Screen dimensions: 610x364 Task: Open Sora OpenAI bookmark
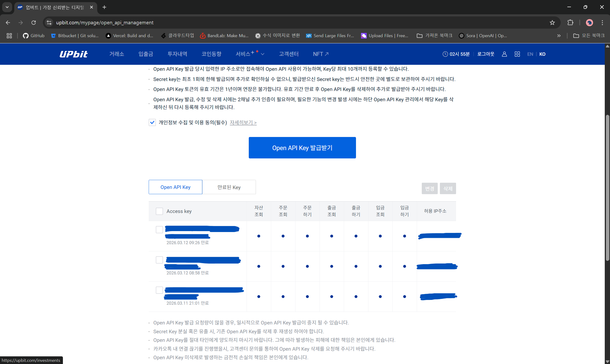point(483,36)
